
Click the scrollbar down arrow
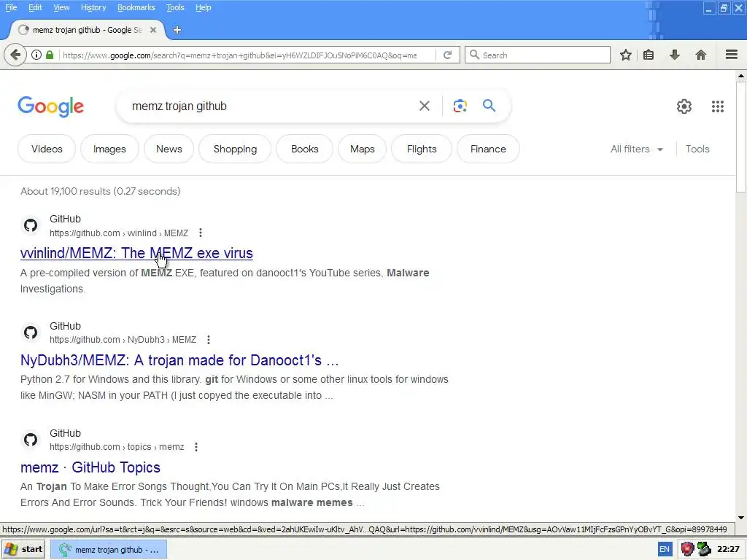(x=741, y=518)
